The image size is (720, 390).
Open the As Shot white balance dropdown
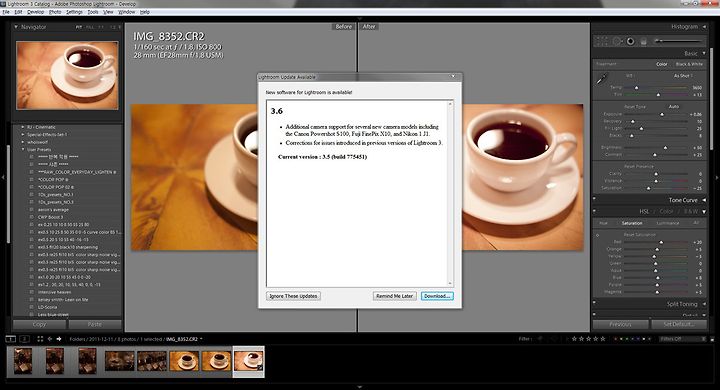[x=684, y=75]
